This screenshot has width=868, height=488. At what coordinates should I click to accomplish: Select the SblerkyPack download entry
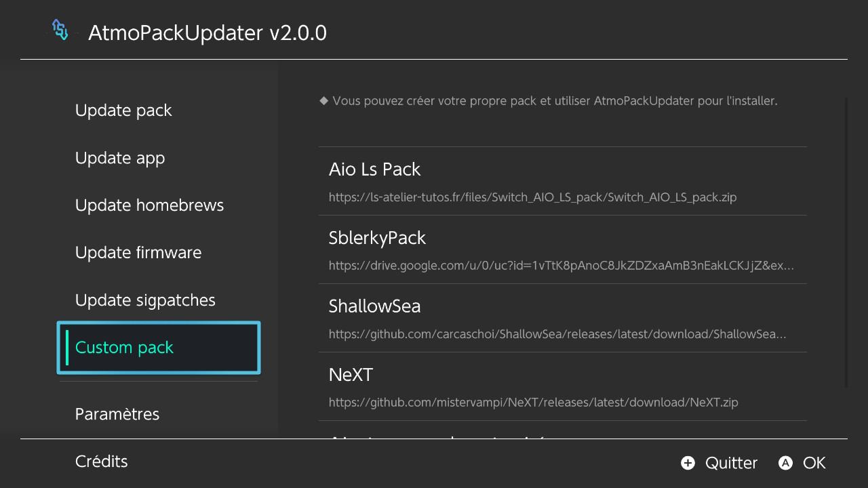point(563,249)
